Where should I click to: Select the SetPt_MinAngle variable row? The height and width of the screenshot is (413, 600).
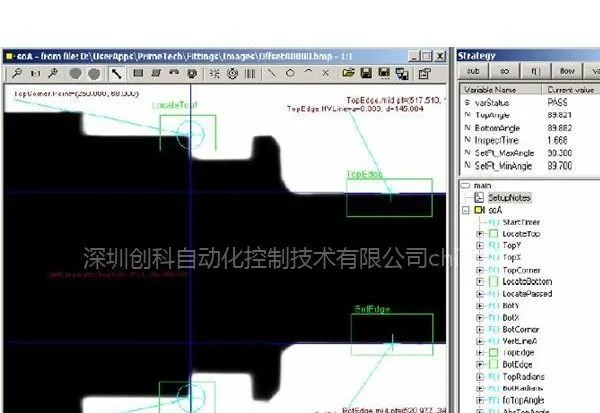[530, 166]
